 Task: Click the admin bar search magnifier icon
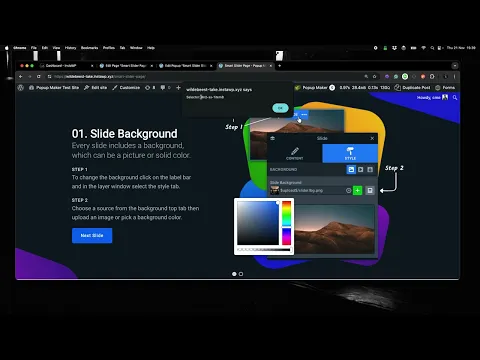click(455, 97)
